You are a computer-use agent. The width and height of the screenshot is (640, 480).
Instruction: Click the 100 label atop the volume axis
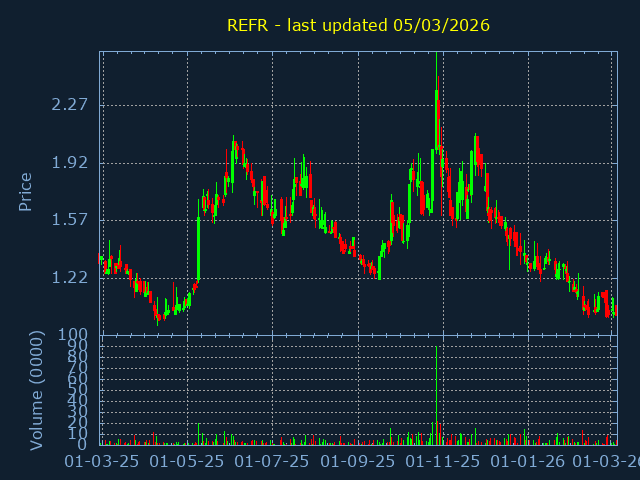[75, 335]
